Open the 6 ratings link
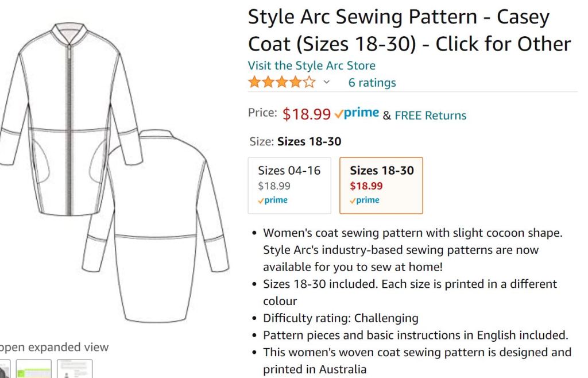The image size is (588, 378). 372,83
